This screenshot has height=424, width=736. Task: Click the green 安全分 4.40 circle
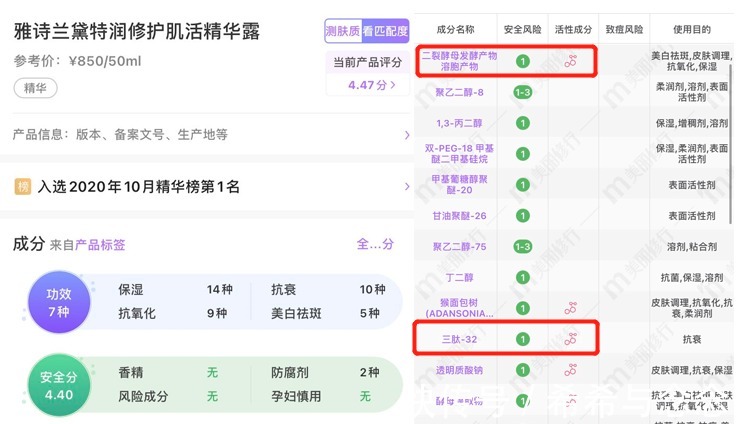point(59,385)
